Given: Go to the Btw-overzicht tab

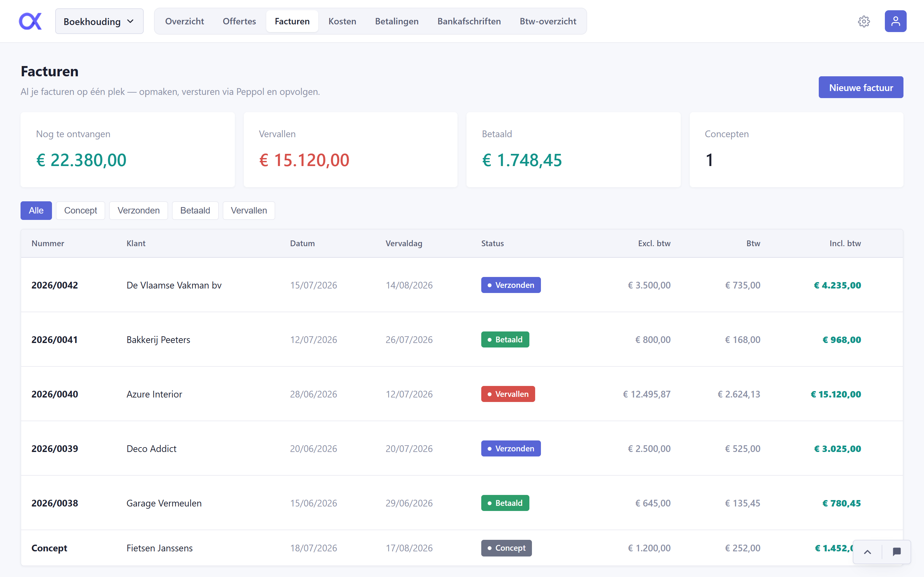Looking at the screenshot, I should coord(548,21).
